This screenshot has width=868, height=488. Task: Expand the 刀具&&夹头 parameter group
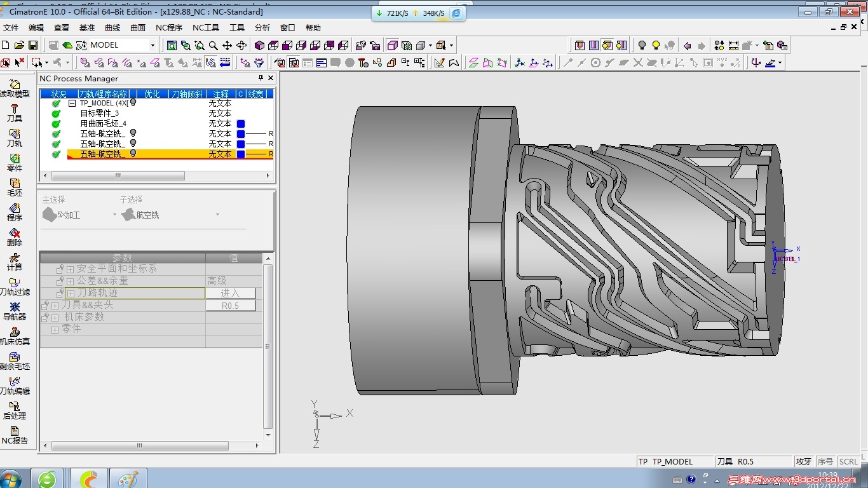pos(55,306)
